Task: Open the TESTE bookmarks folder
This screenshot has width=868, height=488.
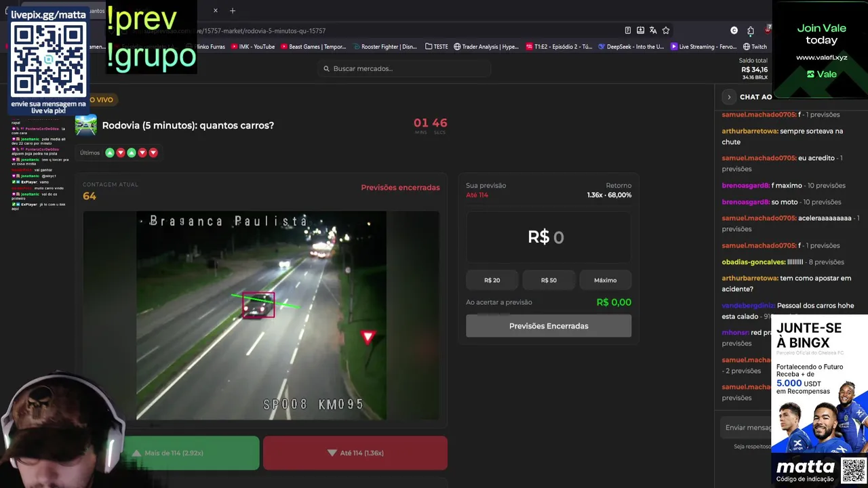Action: (437, 47)
